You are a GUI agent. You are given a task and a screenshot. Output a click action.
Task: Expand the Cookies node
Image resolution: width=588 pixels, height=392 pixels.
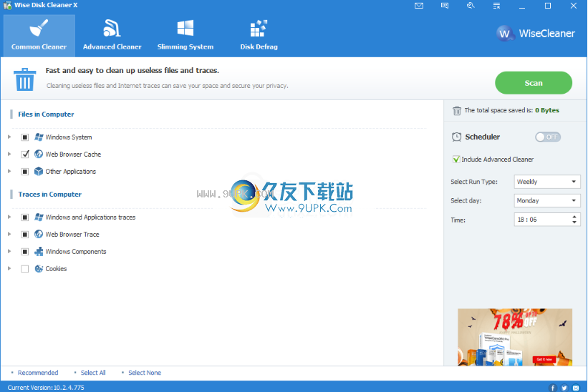[x=9, y=268]
